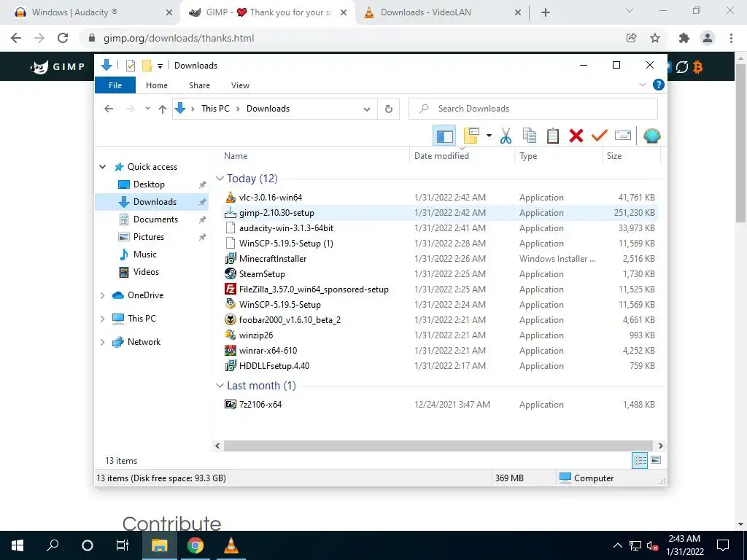Toggle the navigation pane toolbar button

point(444,136)
